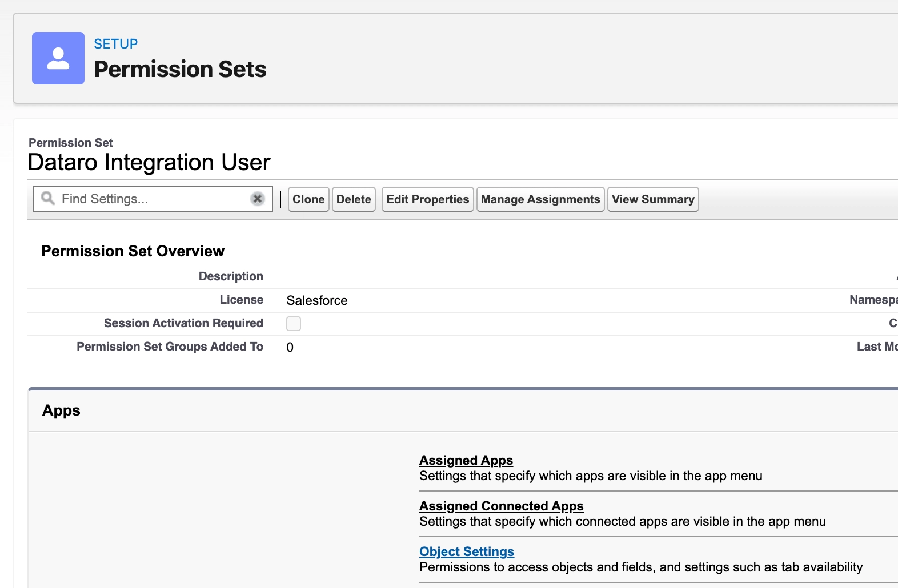Toggle the Session Activation Required checkbox

(x=294, y=324)
